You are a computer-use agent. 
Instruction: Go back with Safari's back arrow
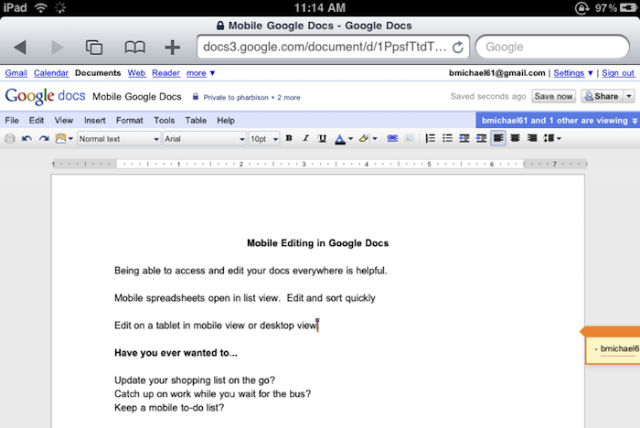20,47
